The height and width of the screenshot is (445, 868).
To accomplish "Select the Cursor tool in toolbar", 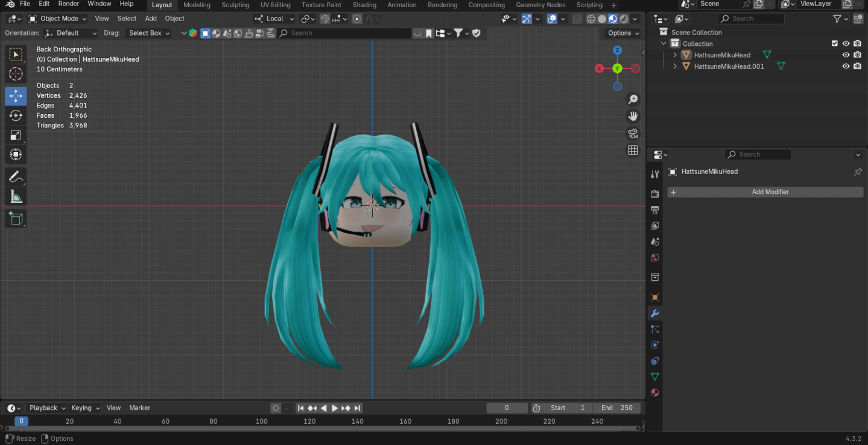I will coord(16,74).
